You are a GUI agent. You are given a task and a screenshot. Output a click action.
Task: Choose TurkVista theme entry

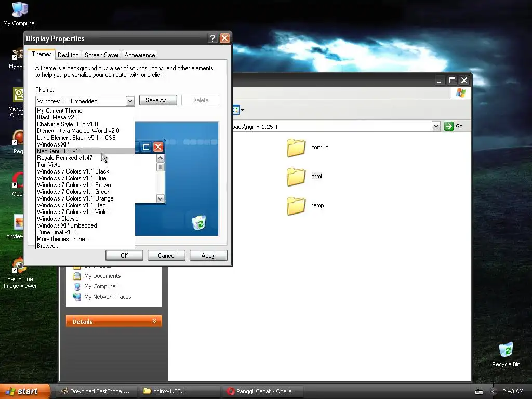(x=85, y=165)
